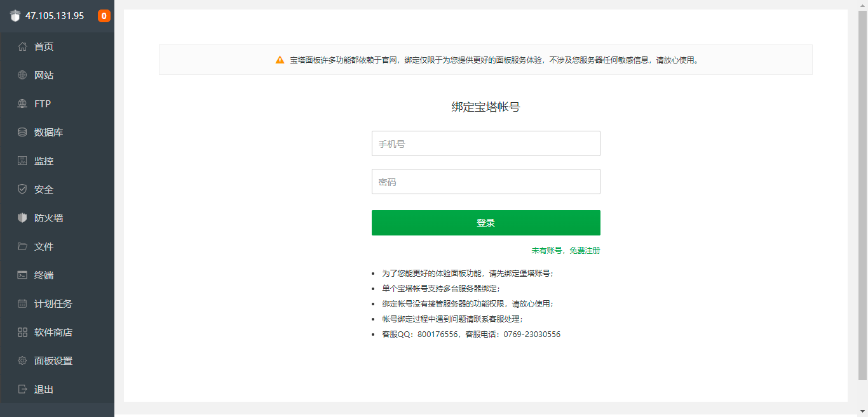Open 面板设置 in the sidebar
The height and width of the screenshot is (417, 868).
tap(57, 361)
